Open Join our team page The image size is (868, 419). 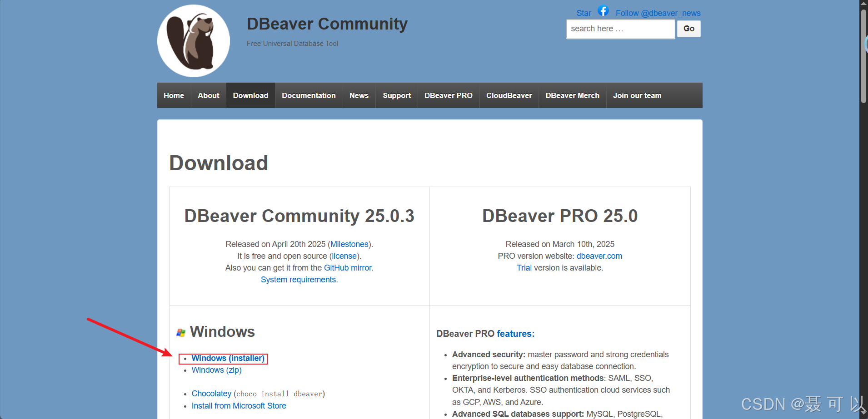637,95
